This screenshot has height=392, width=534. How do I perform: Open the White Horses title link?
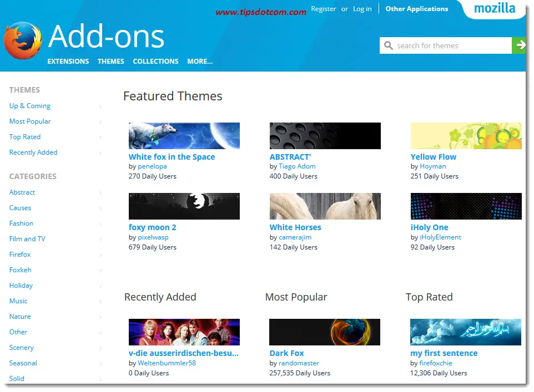pyautogui.click(x=295, y=227)
